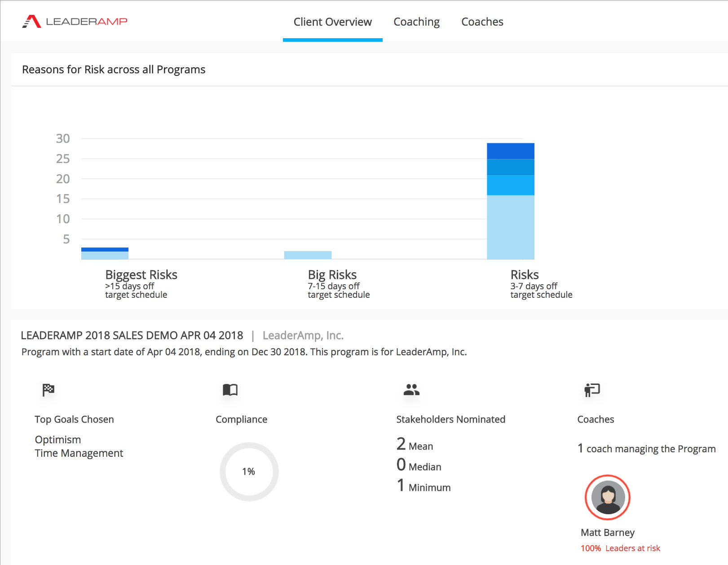Click the LeaderAmp, Inc. company link
This screenshot has height=565, width=728.
tap(303, 335)
